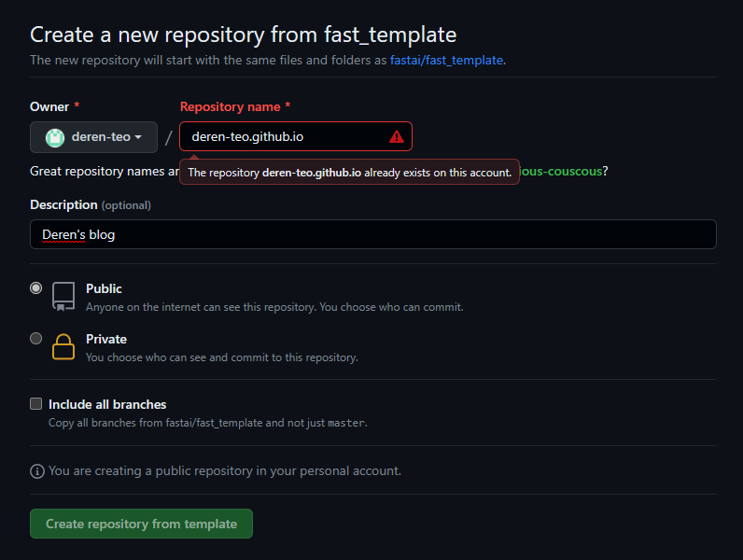Click the Include all branches label
This screenshot has width=743, height=560.
107,404
